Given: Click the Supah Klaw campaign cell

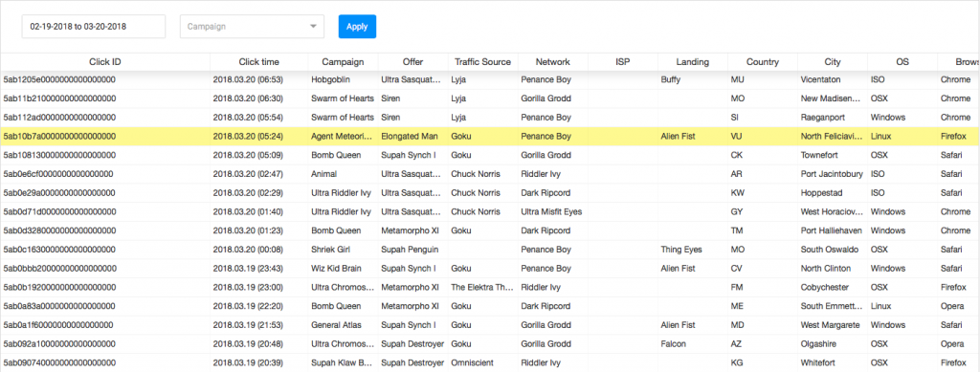Looking at the screenshot, I should tap(342, 362).
